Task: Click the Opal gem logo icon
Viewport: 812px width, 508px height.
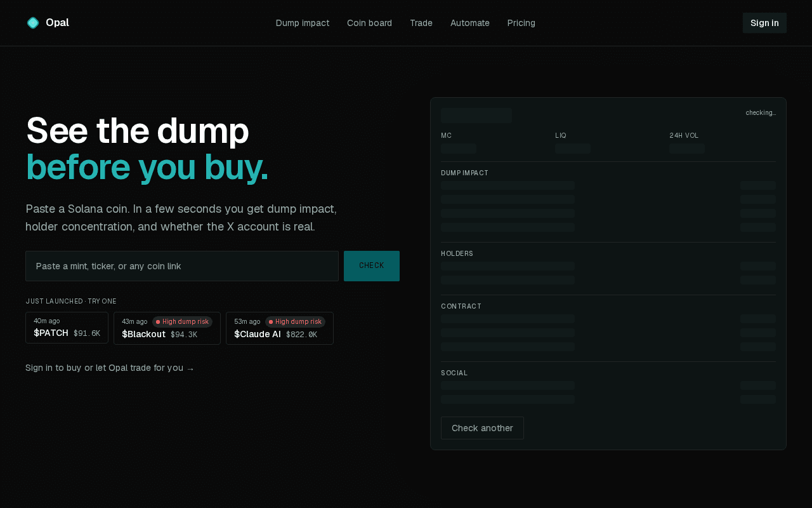Action: (33, 23)
